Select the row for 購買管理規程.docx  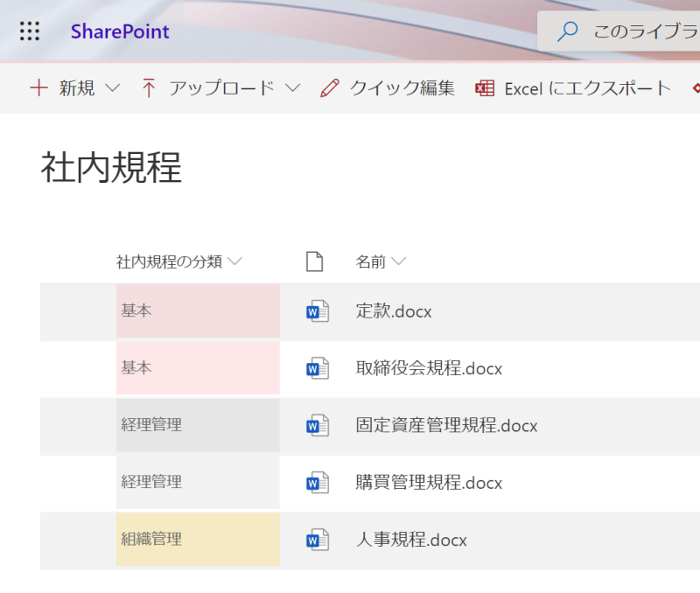click(x=78, y=482)
